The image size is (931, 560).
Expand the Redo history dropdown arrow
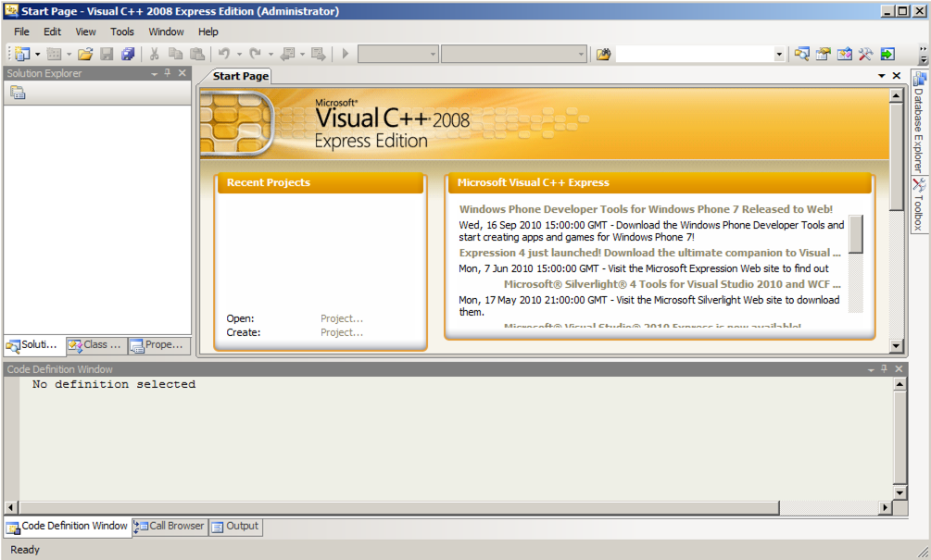pyautogui.click(x=270, y=54)
